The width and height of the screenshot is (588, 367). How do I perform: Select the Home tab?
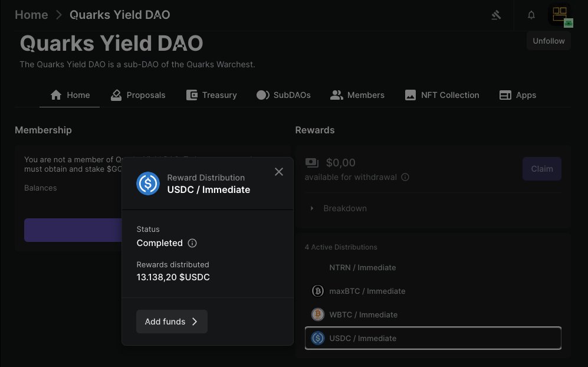coord(70,95)
